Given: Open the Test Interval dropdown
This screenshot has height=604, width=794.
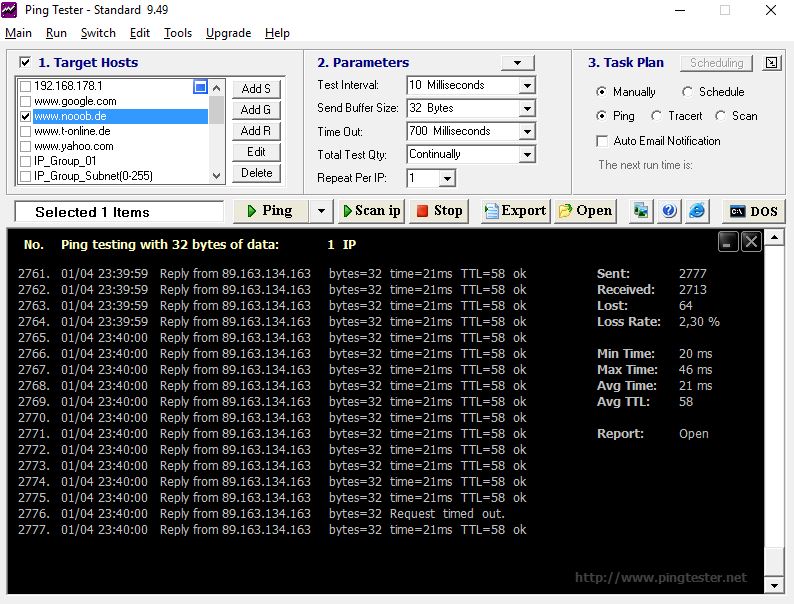Looking at the screenshot, I should click(x=527, y=86).
